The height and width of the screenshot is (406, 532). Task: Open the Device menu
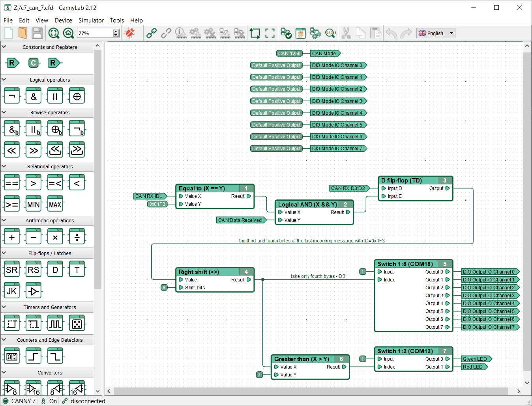63,20
